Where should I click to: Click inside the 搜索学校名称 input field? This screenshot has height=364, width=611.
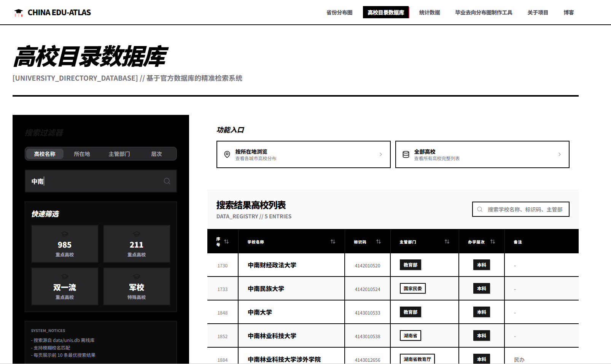pos(521,209)
